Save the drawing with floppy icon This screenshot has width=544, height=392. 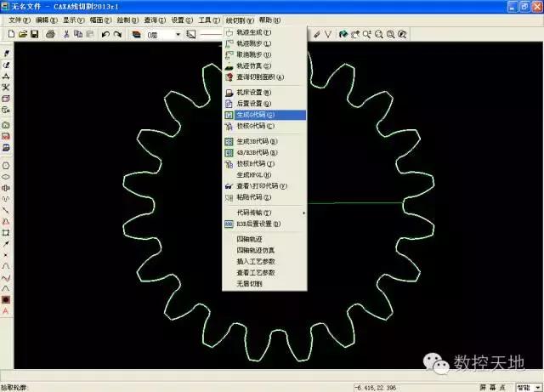34,34
